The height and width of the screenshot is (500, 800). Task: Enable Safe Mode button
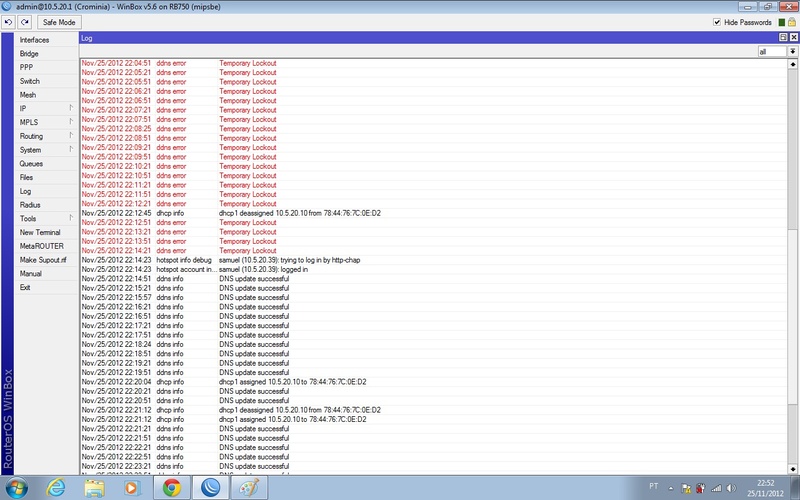coord(59,22)
